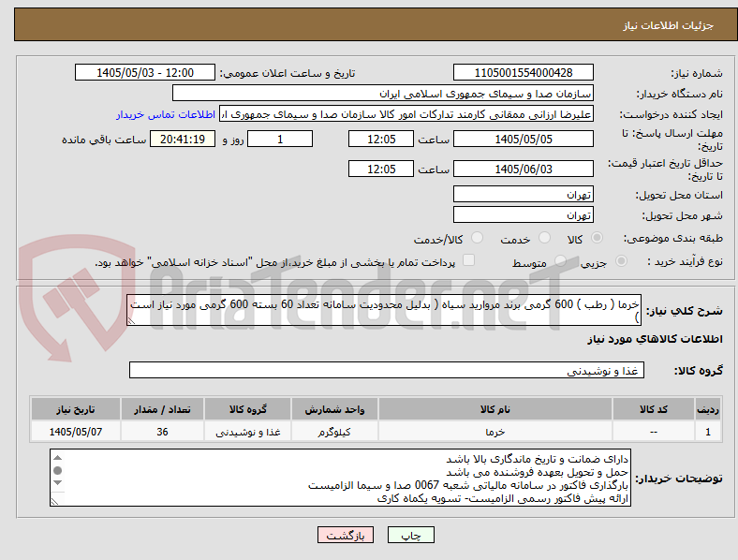Click the گروه کالا column header

pyautogui.click(x=247, y=409)
